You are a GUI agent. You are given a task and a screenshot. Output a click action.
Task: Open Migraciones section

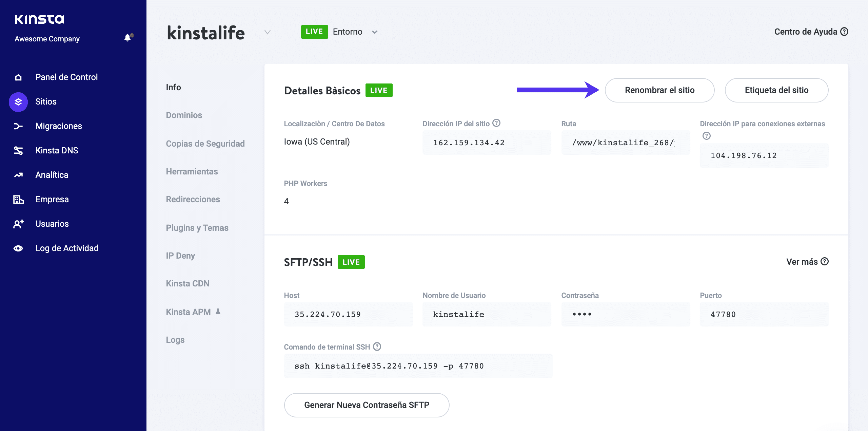[x=58, y=126]
